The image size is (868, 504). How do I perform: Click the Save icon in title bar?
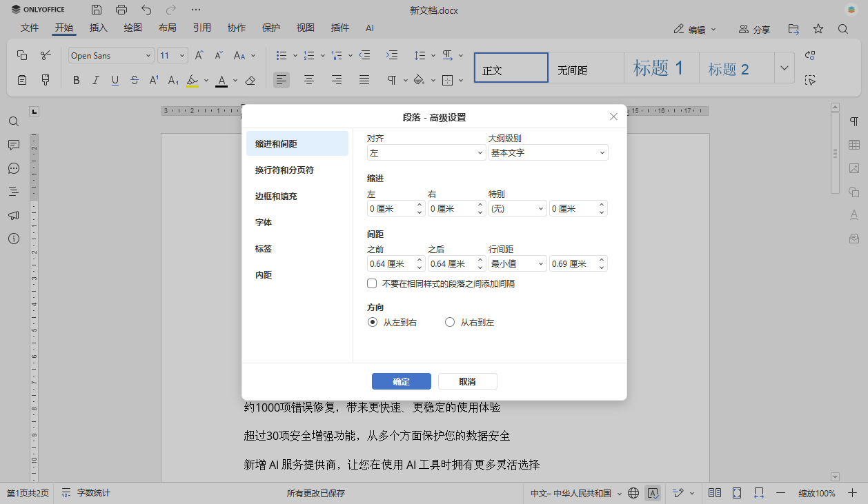point(97,10)
